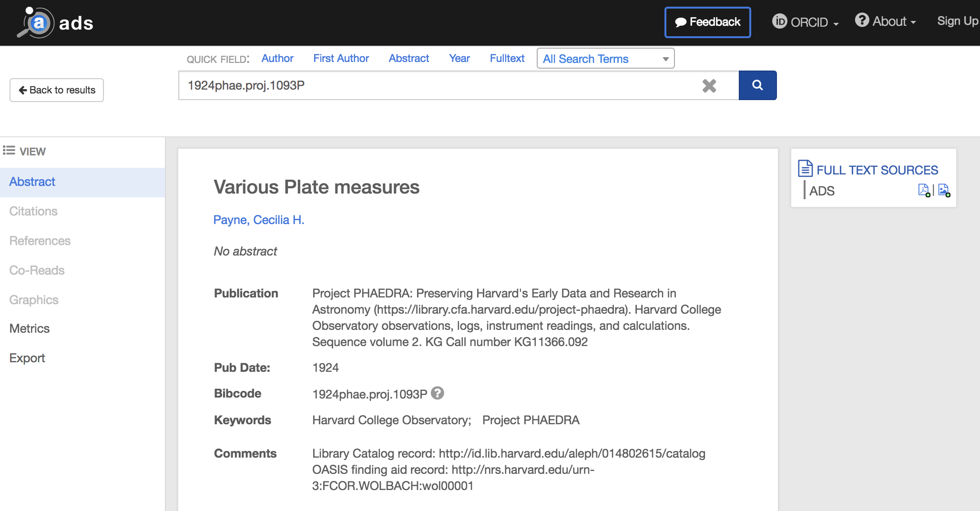Open the ADS scanned article image icon
Screen dimensions: 980x511
click(944, 191)
